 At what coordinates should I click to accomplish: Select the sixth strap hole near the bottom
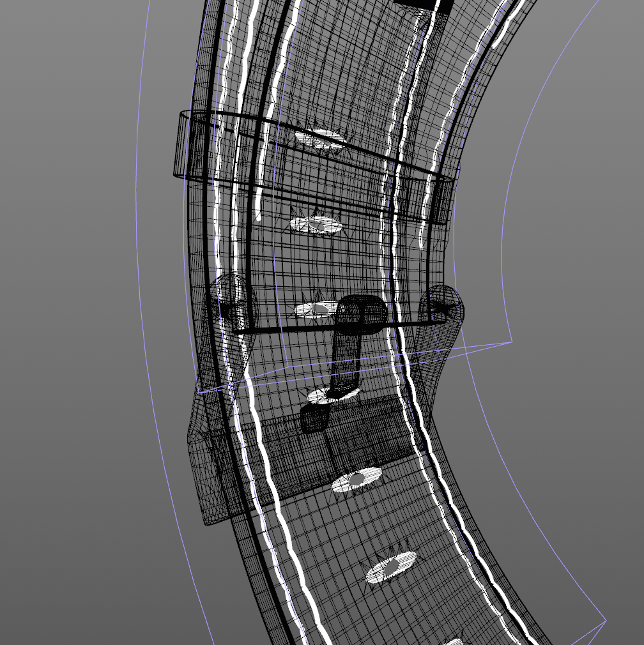(391, 566)
